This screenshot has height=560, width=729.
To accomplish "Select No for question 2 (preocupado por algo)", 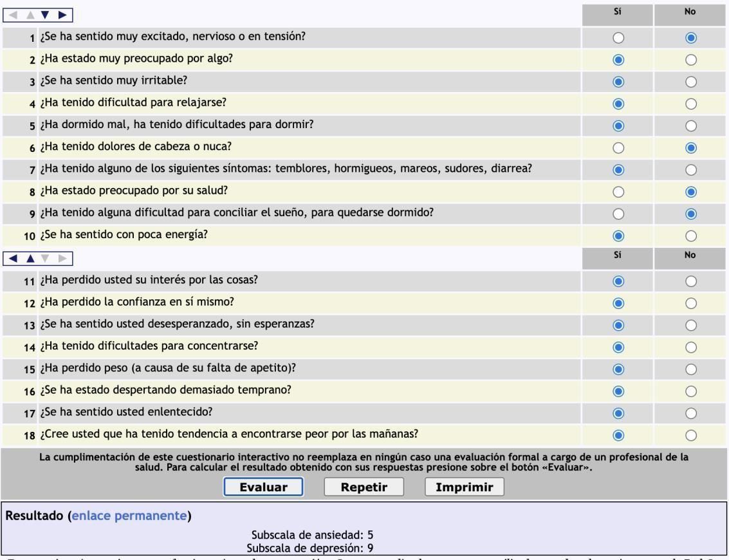I will [x=691, y=59].
